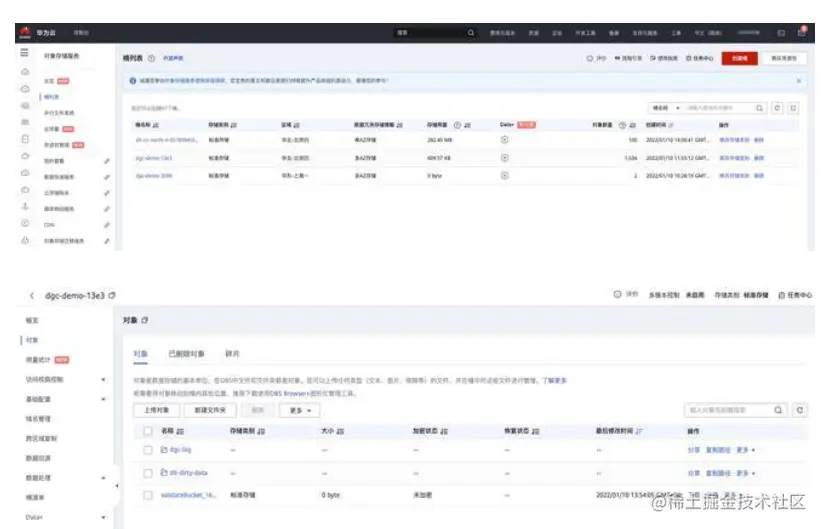Click export icon next to bucket refresh

(793, 108)
